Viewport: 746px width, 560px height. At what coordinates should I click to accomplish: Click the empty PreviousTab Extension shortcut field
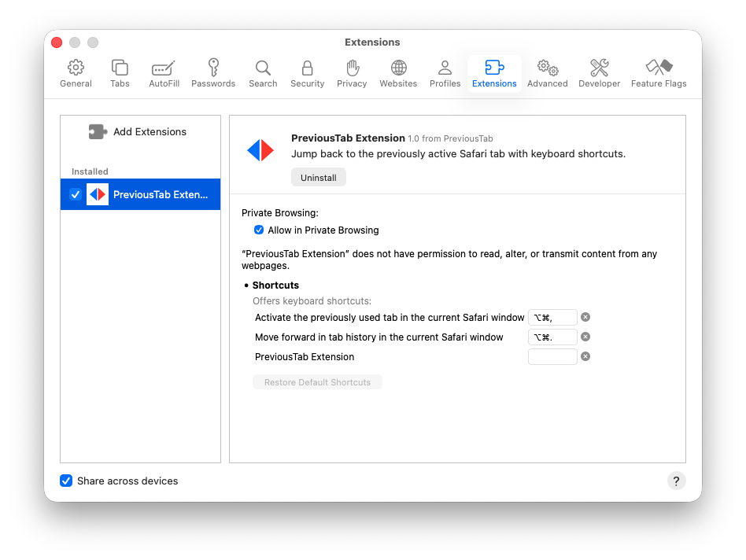[552, 356]
